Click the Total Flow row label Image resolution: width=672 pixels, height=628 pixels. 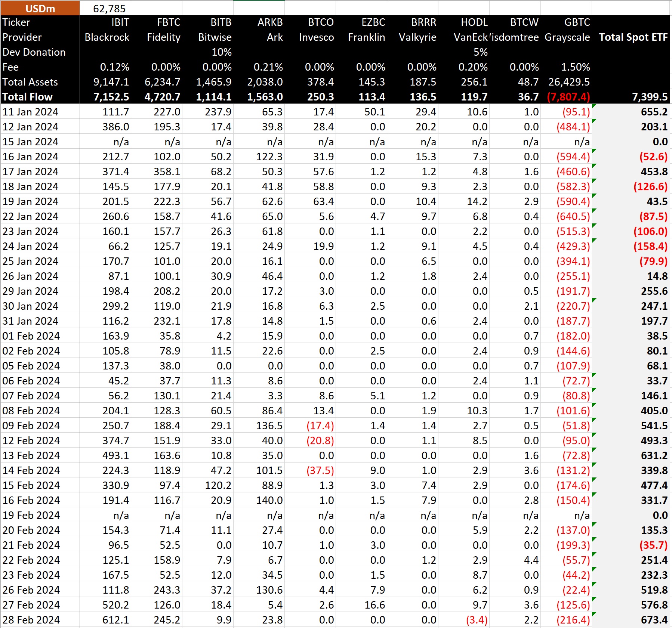point(28,97)
